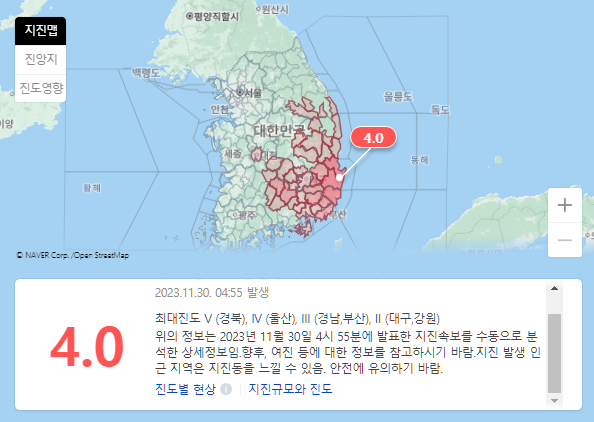594x422 pixels.
Task: Open the 진도별 현상 link
Action: (x=185, y=389)
